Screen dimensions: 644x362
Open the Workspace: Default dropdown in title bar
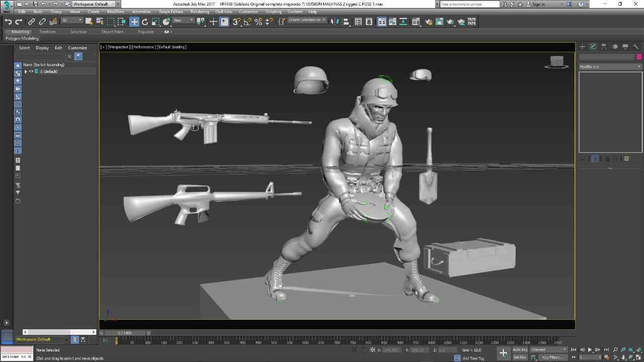coord(94,4)
